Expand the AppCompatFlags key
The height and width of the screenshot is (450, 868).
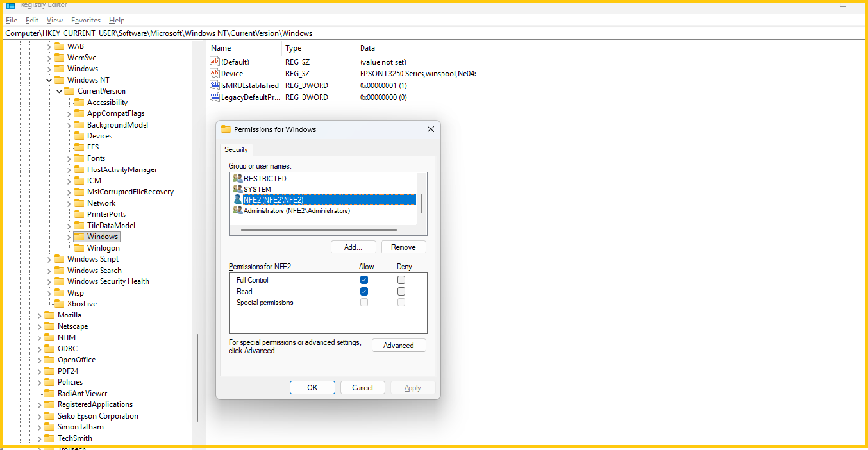pyautogui.click(x=69, y=113)
